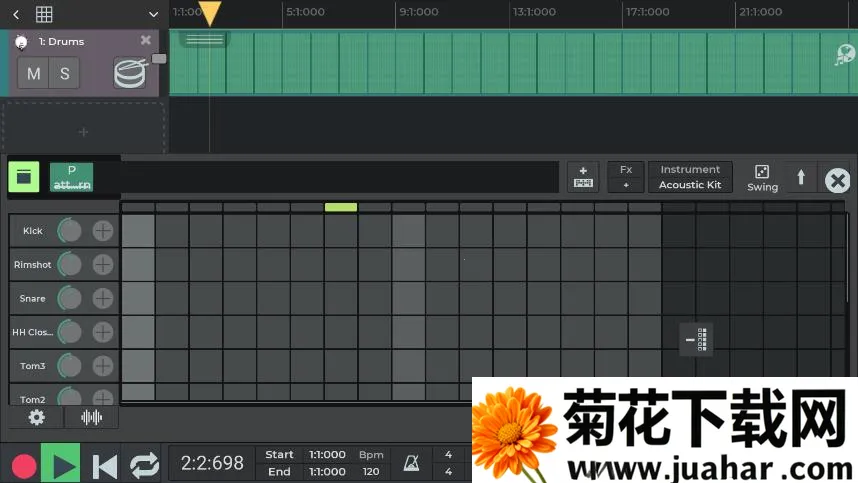
Task: Click the vertical scrollbar of step grid
Action: click(x=848, y=257)
